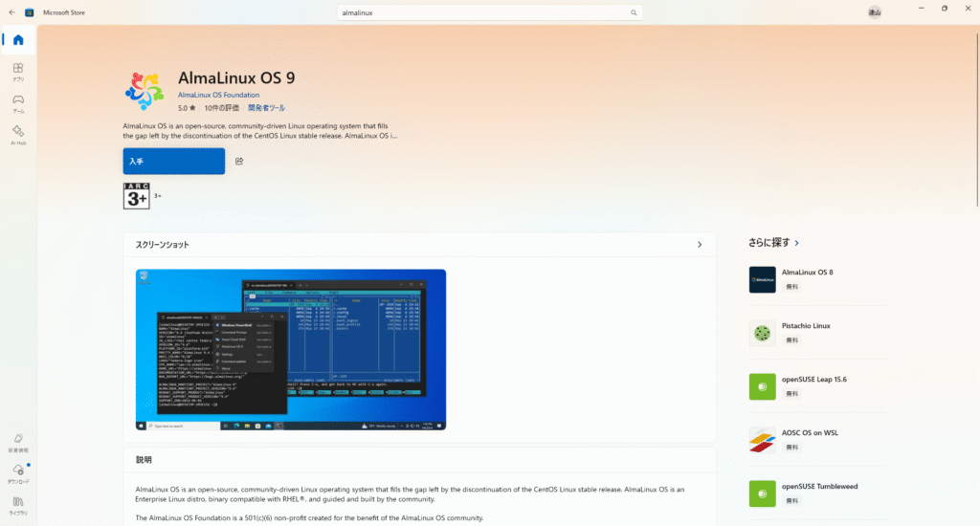980x526 pixels.
Task: Open the Games section in sidebar
Action: coord(18,103)
